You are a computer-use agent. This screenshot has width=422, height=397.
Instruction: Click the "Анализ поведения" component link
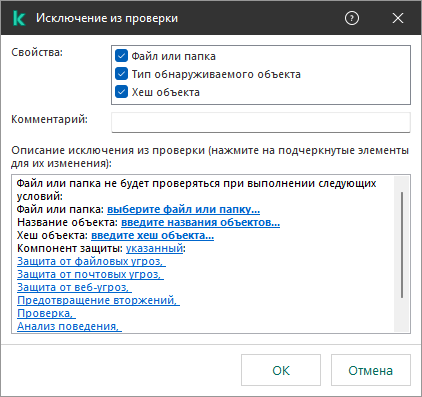coord(69,326)
